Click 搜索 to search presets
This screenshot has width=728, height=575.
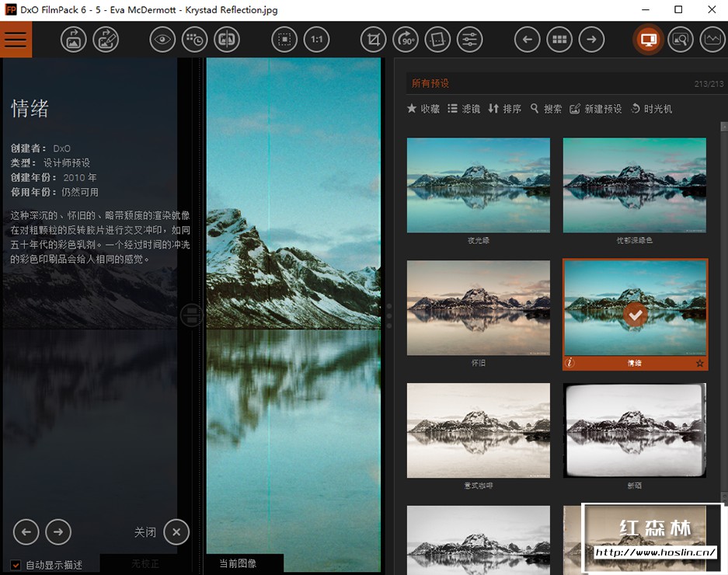(546, 109)
